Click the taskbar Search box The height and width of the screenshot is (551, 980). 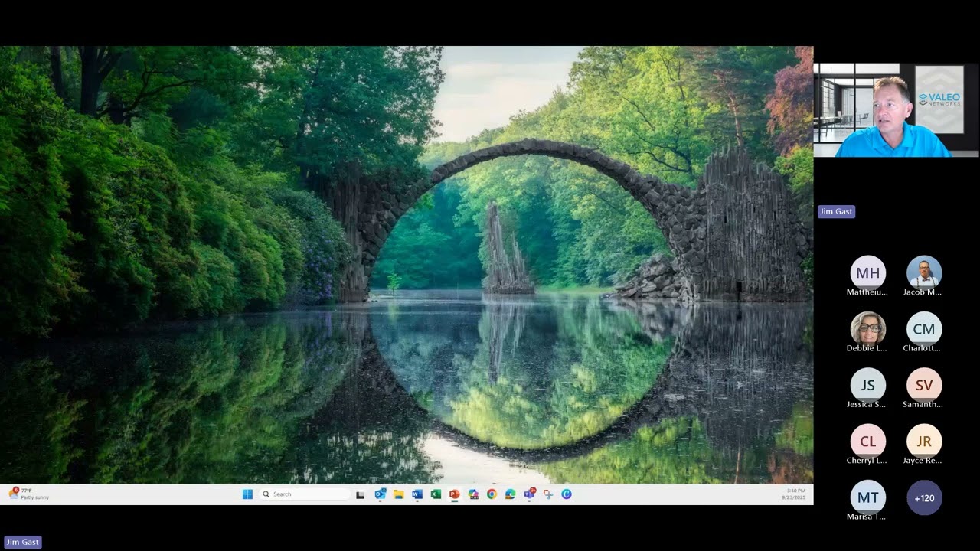tap(304, 494)
